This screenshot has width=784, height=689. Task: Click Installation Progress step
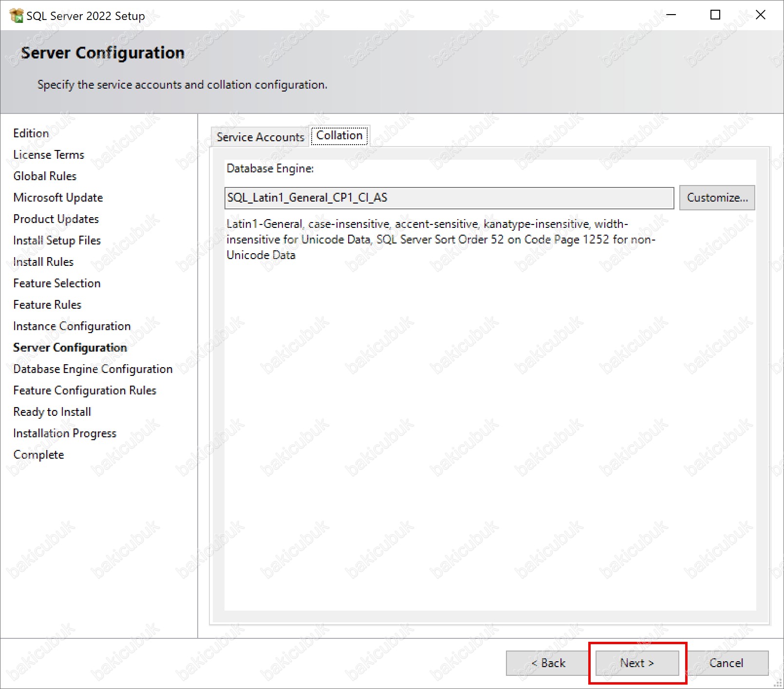pos(65,433)
